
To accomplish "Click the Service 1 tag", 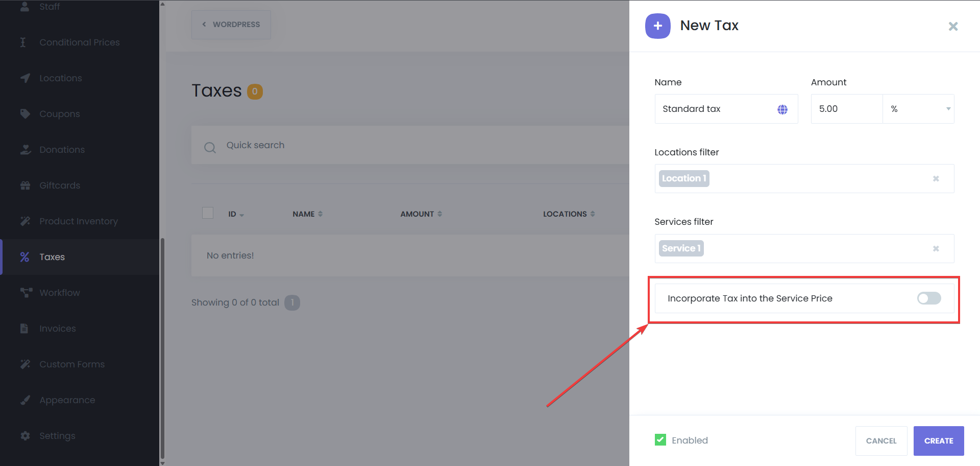I will pyautogui.click(x=681, y=248).
